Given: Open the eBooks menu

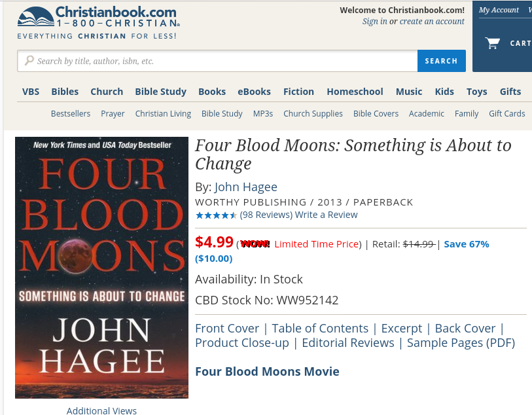Looking at the screenshot, I should click(x=254, y=92).
